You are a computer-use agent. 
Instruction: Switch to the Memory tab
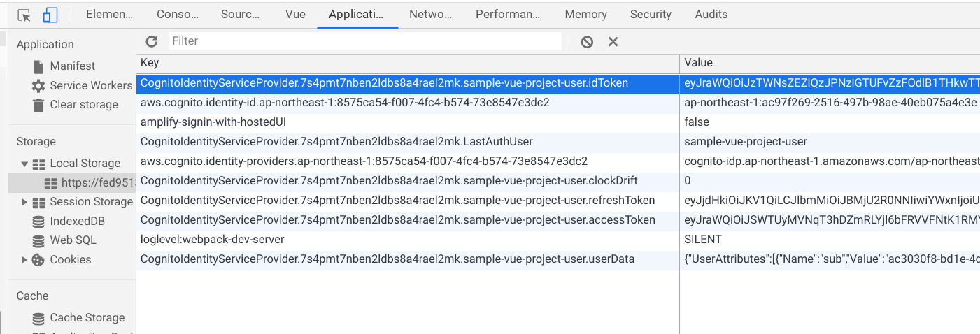(x=585, y=15)
